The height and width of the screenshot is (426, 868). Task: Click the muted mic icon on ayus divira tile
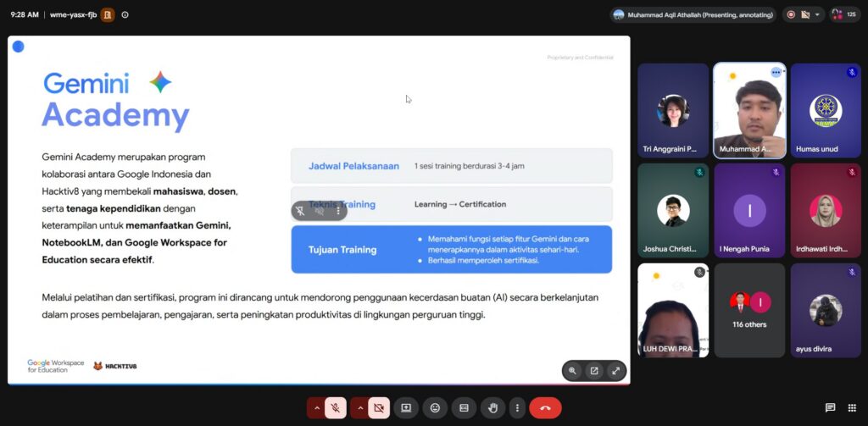click(852, 272)
